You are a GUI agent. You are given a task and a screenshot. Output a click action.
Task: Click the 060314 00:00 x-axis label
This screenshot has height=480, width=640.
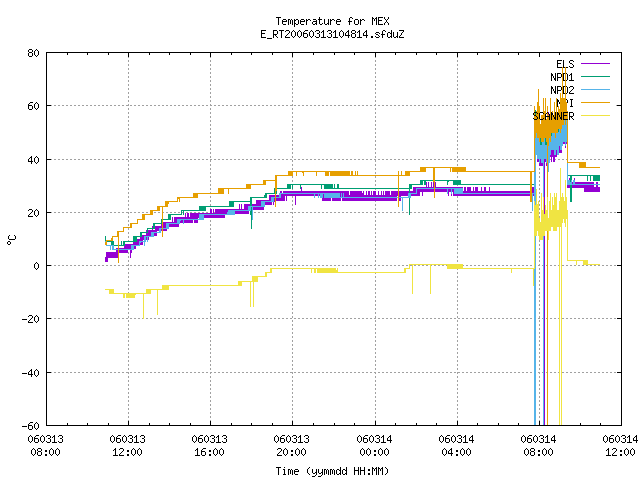coord(374,446)
